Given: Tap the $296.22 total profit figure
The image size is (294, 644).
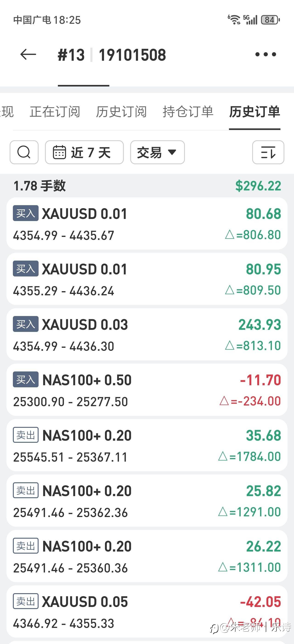Looking at the screenshot, I should coord(258,186).
